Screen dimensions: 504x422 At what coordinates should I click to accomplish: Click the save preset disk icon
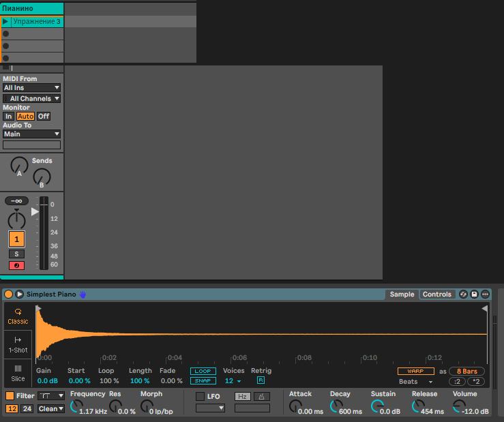click(474, 294)
